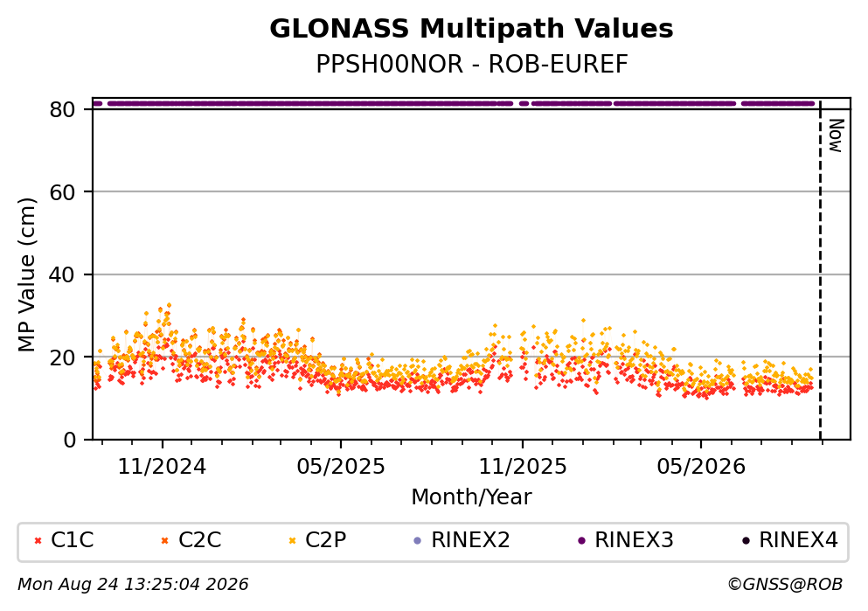Click the C2C orange legend marker
Image resolution: width=868 pixels, height=611 pixels.
click(164, 541)
